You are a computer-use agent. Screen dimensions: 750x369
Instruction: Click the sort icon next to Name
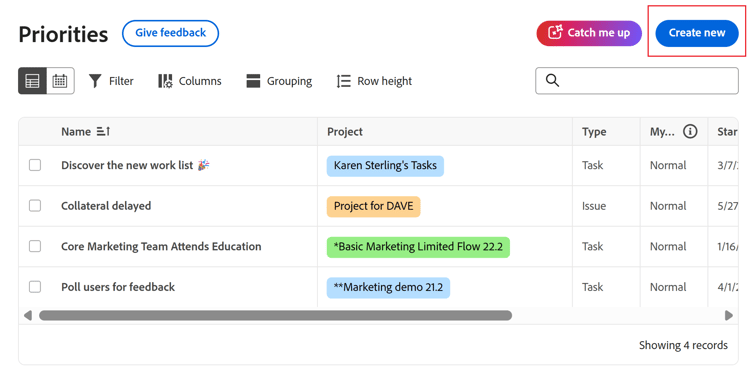103,131
